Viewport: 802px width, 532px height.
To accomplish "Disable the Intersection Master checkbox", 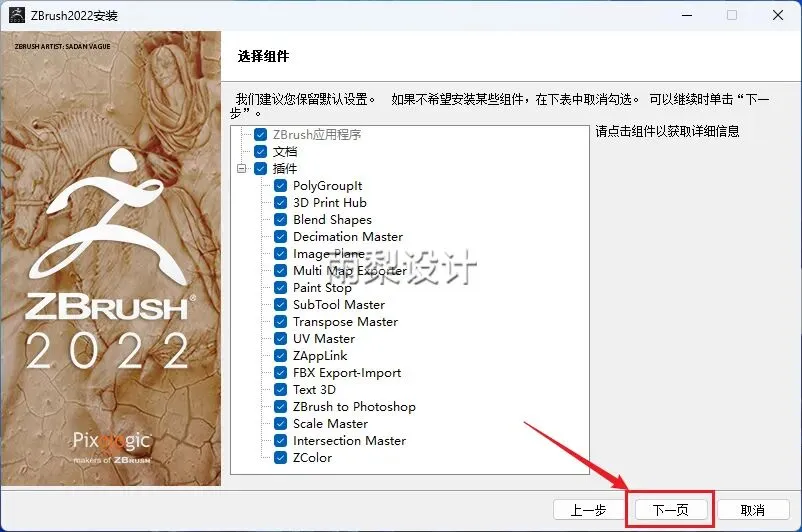I will point(280,440).
